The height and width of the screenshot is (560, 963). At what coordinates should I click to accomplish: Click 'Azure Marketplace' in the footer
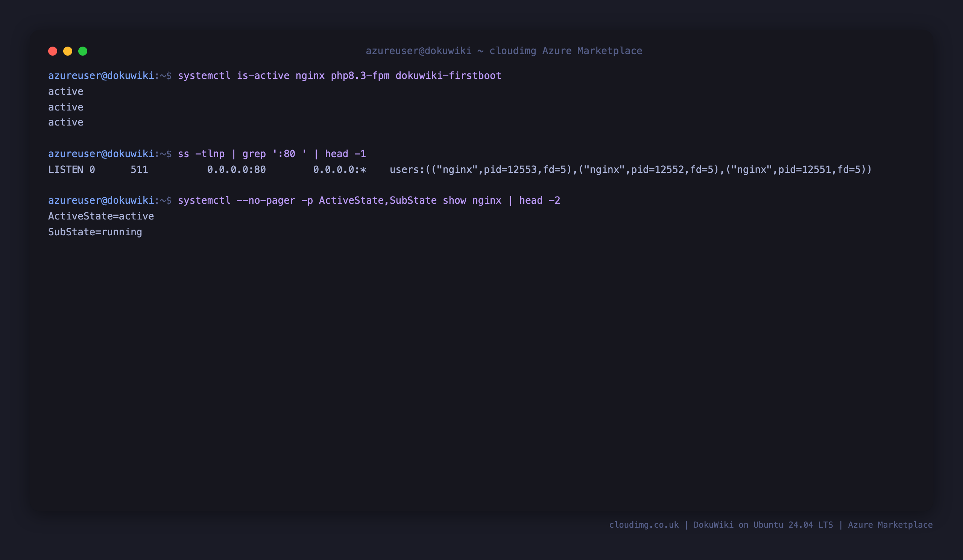tap(890, 525)
